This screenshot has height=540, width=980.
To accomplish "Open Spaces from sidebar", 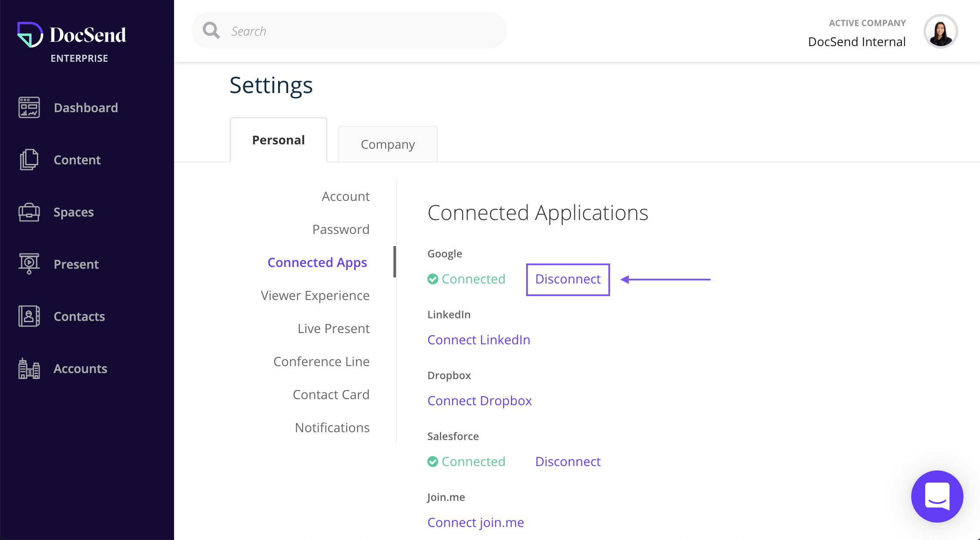I will 74,212.
